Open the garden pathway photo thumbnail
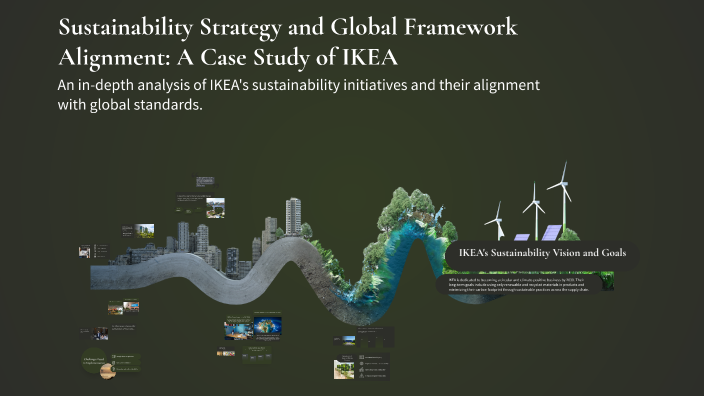The width and height of the screenshot is (704, 396). (x=343, y=369)
